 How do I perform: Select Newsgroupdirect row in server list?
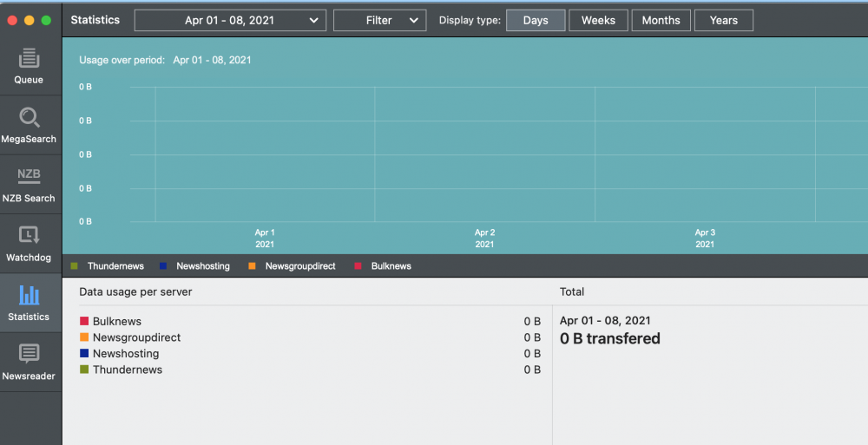pos(136,337)
